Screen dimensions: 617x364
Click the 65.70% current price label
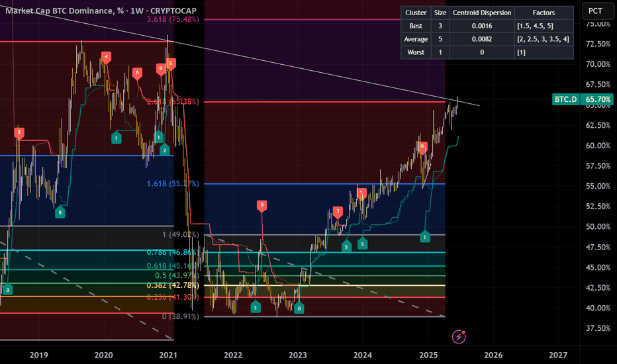(x=597, y=99)
